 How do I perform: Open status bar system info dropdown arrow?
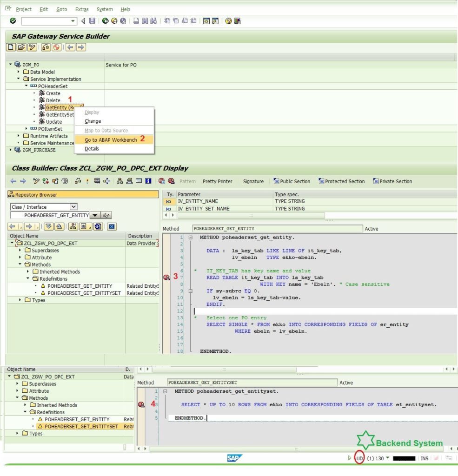[387, 458]
